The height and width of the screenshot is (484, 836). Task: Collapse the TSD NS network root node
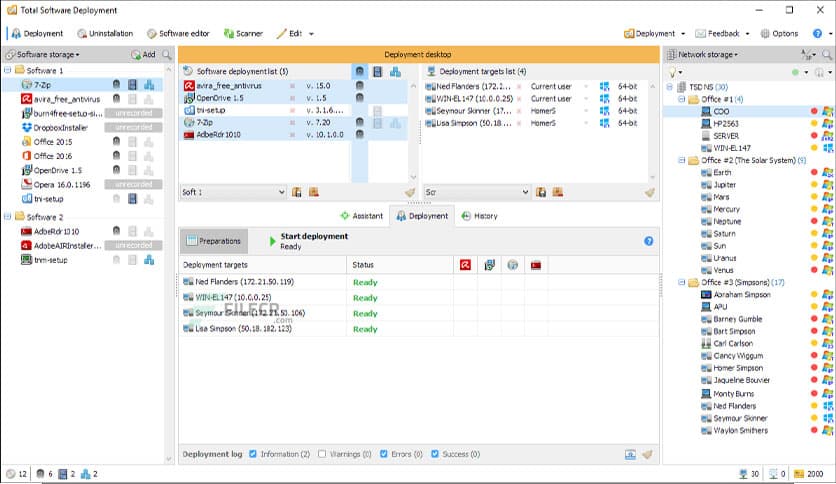(x=670, y=87)
